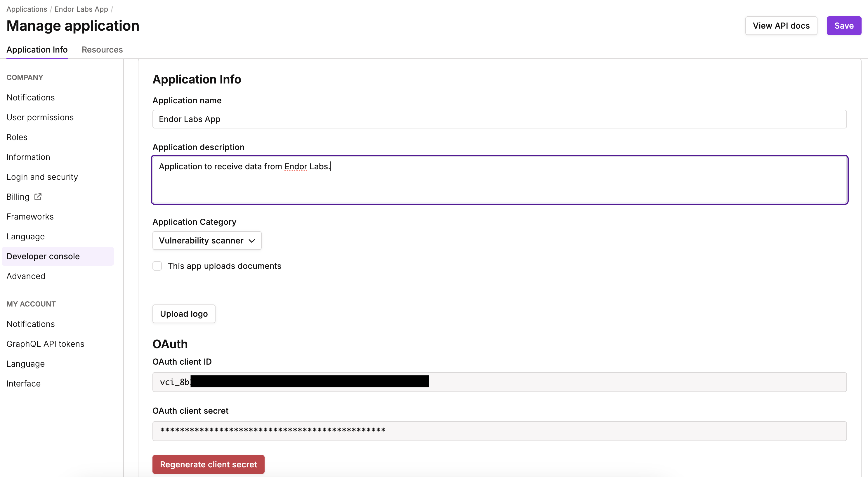Open Login and security settings
The width and height of the screenshot is (868, 477).
42,176
